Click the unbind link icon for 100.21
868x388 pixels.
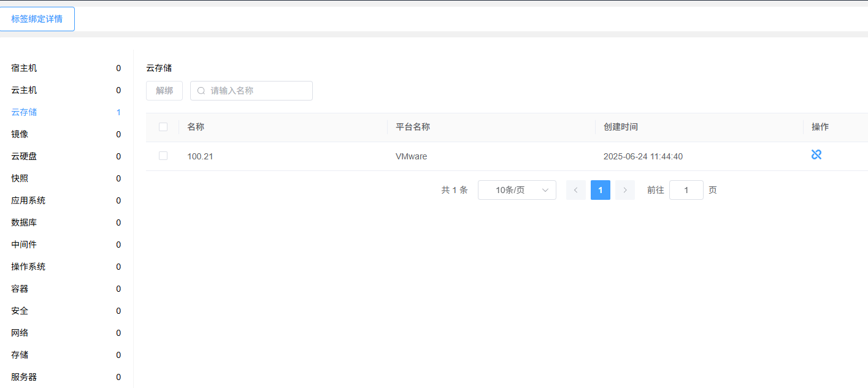click(816, 154)
